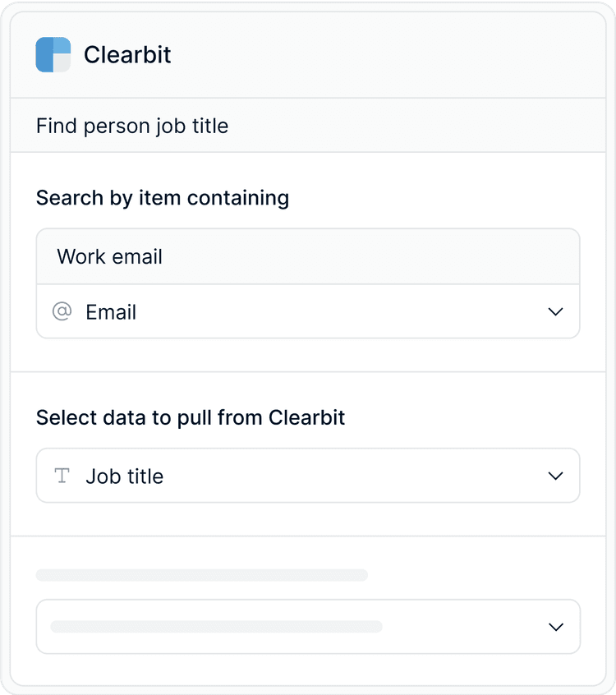Click the Clearbit title text
The height and width of the screenshot is (695, 616).
point(127,55)
